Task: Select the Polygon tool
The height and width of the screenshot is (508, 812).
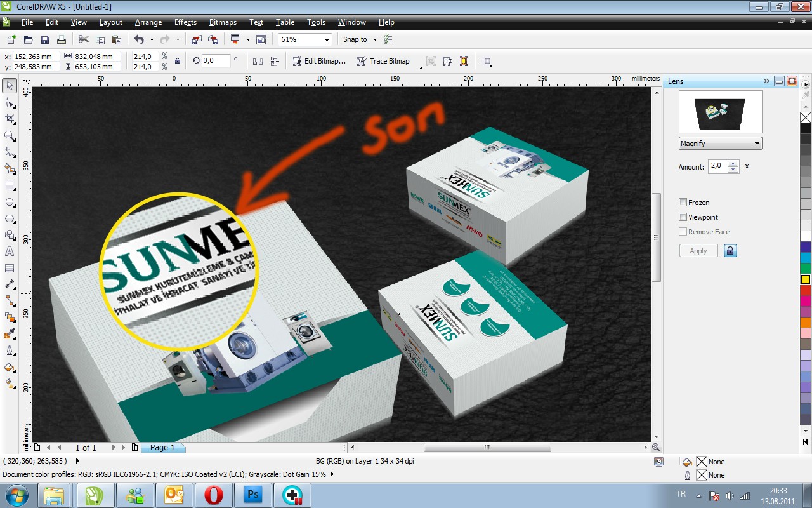Action: pyautogui.click(x=10, y=219)
